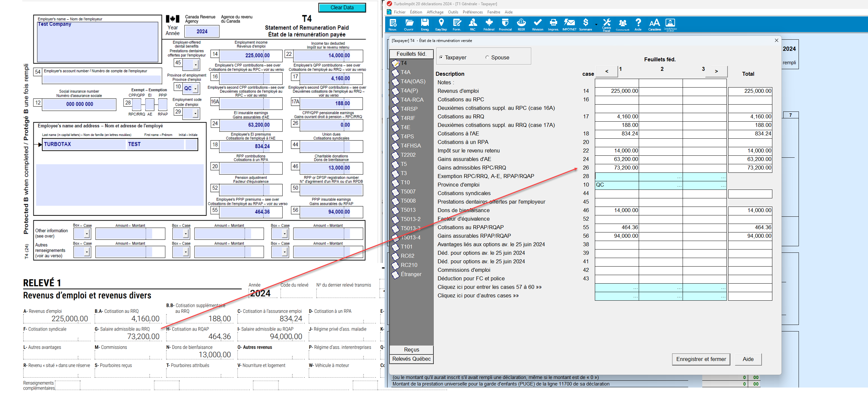Expand 'Cliquez ici pour d'autres cases' first cell
This screenshot has height=400, width=868.
(617, 296)
